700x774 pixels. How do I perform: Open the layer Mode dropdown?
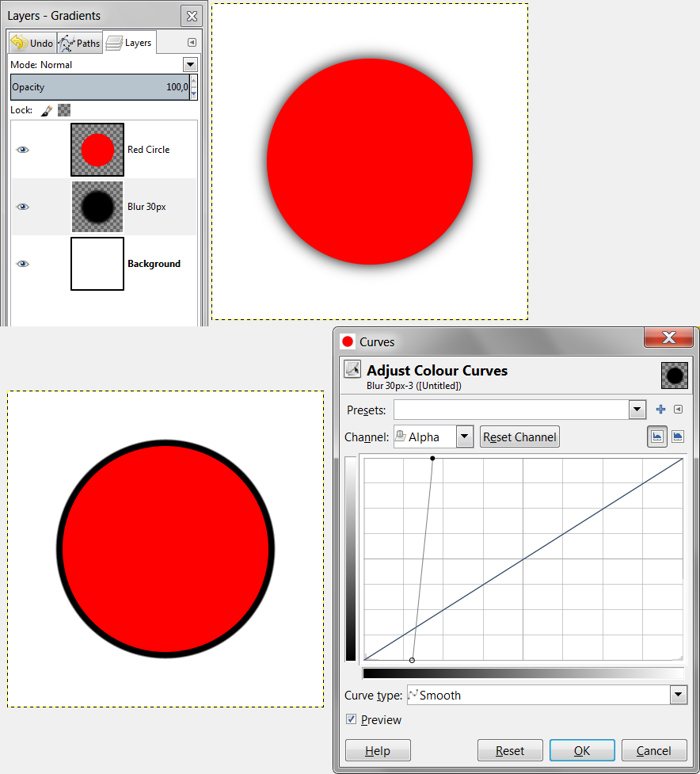click(190, 64)
